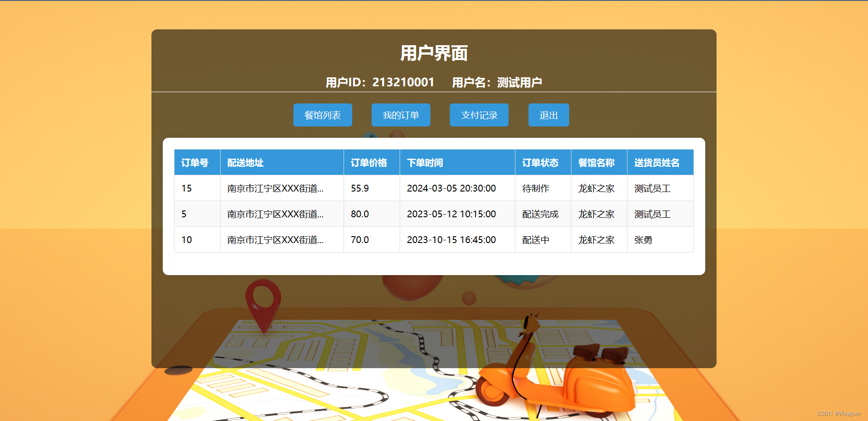Click the address cell of order 5
The height and width of the screenshot is (421, 868).
pos(282,214)
